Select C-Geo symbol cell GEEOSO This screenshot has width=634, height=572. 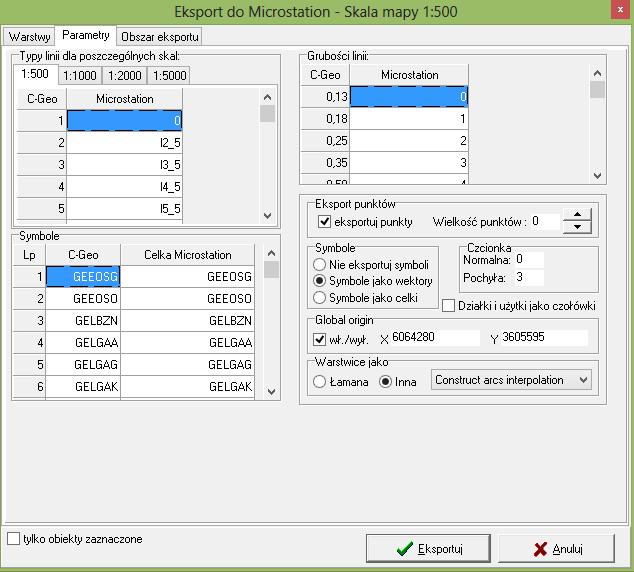tap(83, 298)
